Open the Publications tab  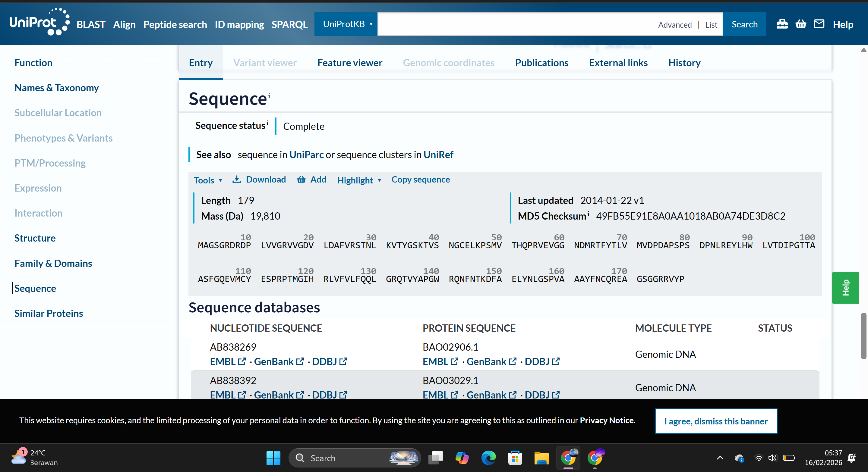[541, 63]
